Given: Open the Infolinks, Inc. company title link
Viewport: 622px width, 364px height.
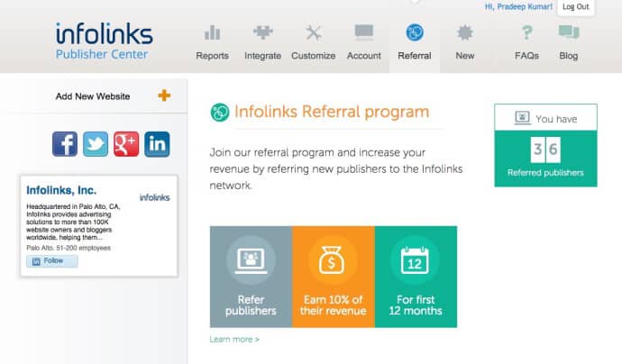Looking at the screenshot, I should tap(61, 190).
